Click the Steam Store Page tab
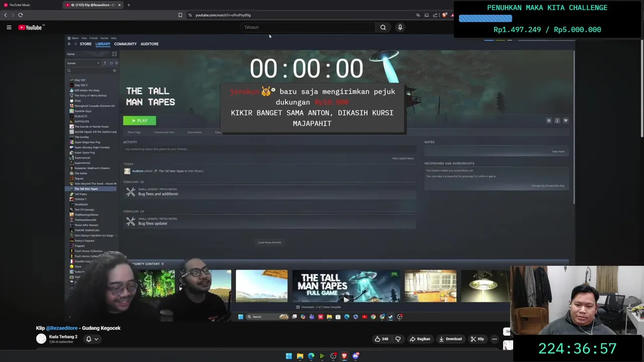The width and height of the screenshot is (644, 362). (134, 132)
